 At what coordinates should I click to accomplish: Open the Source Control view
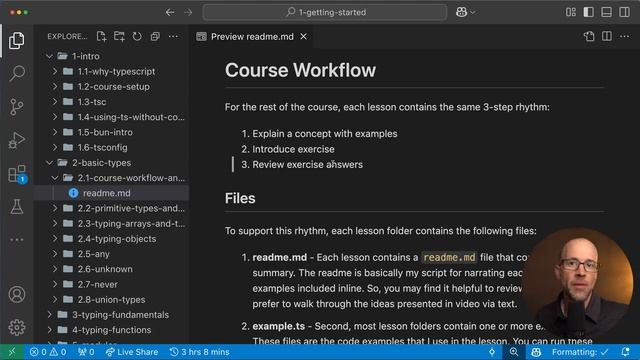(17, 107)
